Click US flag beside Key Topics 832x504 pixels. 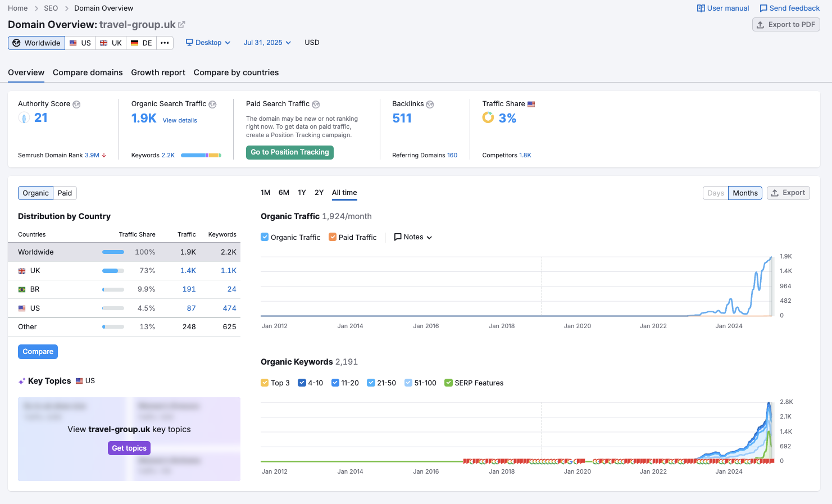[x=79, y=381]
